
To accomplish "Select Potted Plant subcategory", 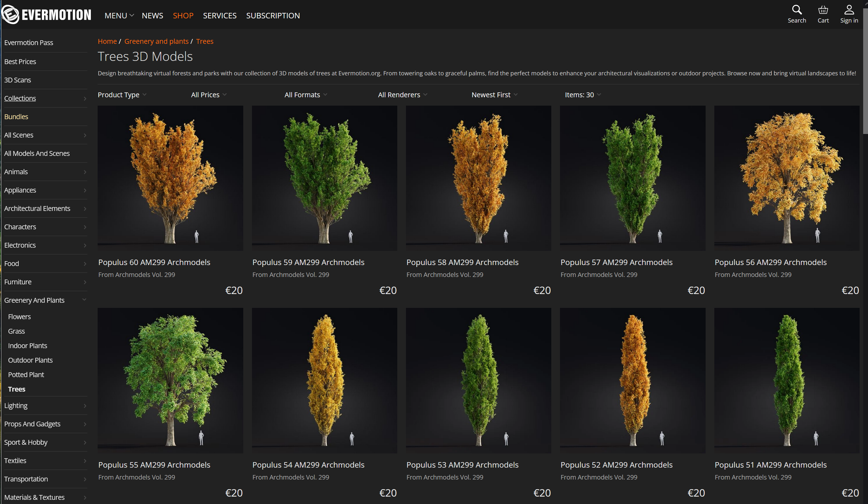I will tap(26, 375).
